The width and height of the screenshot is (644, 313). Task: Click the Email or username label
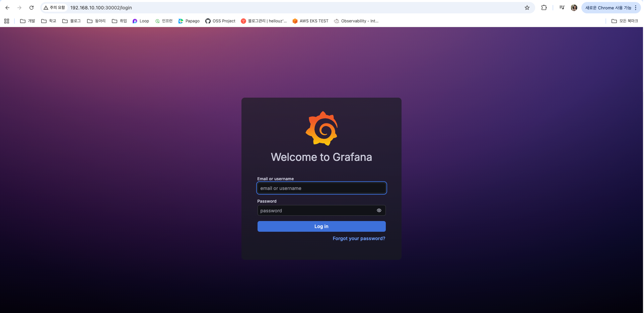pos(275,179)
